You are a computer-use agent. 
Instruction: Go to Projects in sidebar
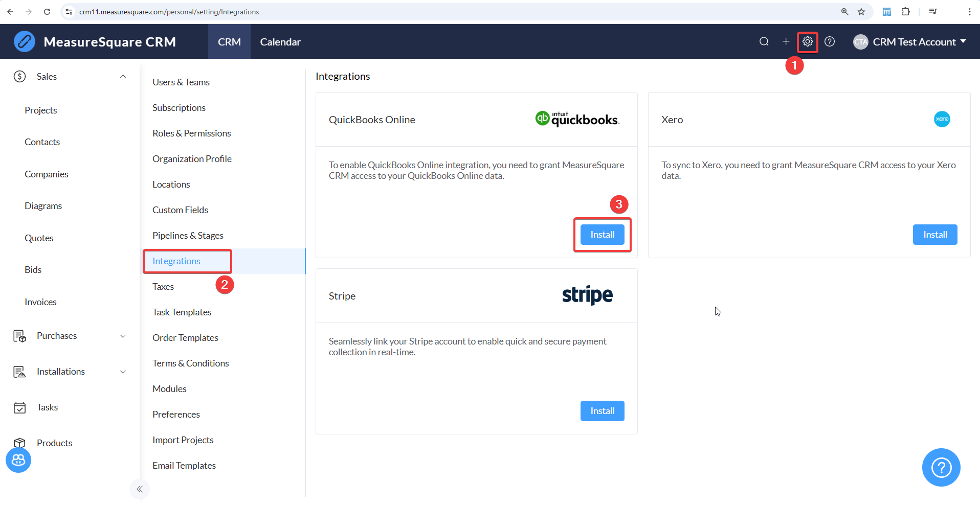click(41, 110)
